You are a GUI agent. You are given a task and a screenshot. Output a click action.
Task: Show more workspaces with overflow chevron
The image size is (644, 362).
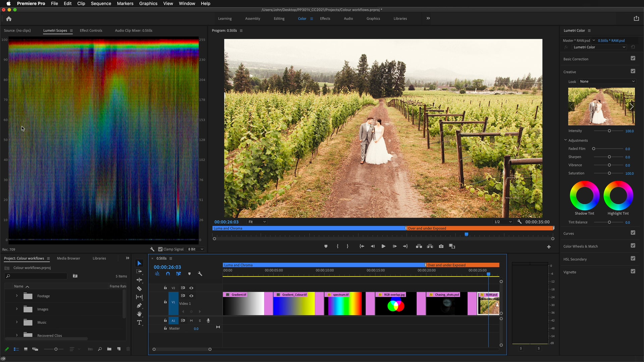coord(428,18)
